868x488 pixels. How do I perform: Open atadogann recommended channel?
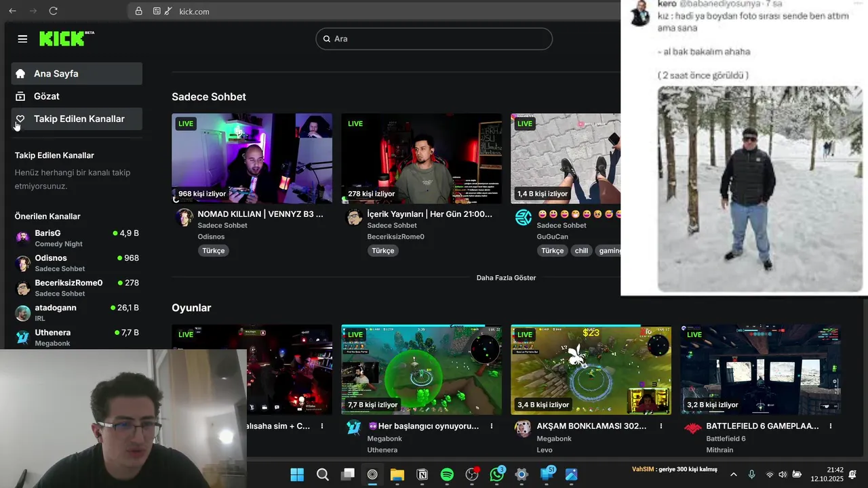[x=77, y=312]
